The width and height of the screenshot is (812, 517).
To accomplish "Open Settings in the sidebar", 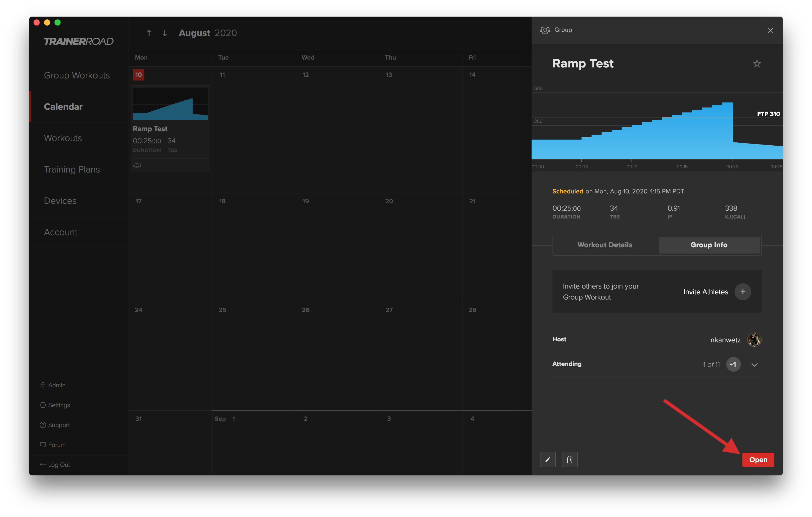I will [55, 405].
